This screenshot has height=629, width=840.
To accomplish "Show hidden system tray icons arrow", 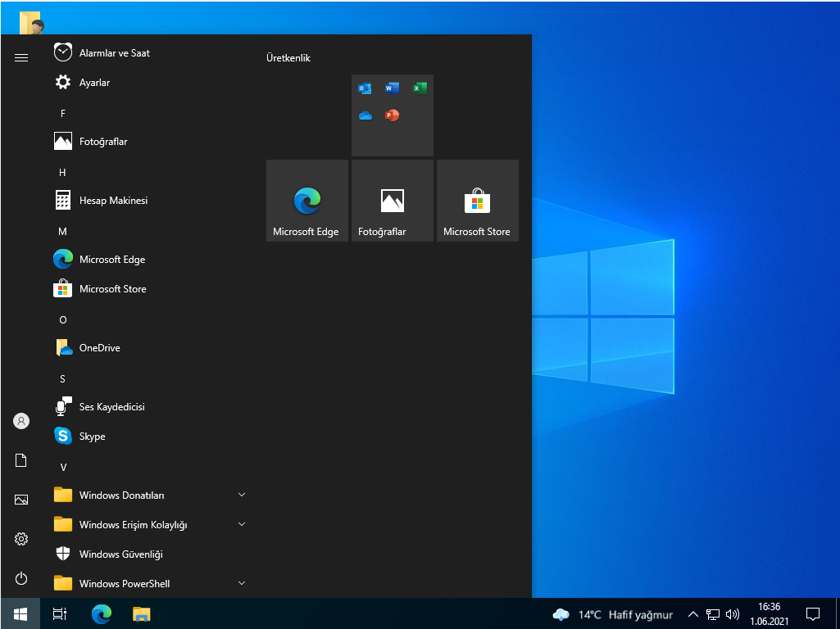I will point(692,614).
